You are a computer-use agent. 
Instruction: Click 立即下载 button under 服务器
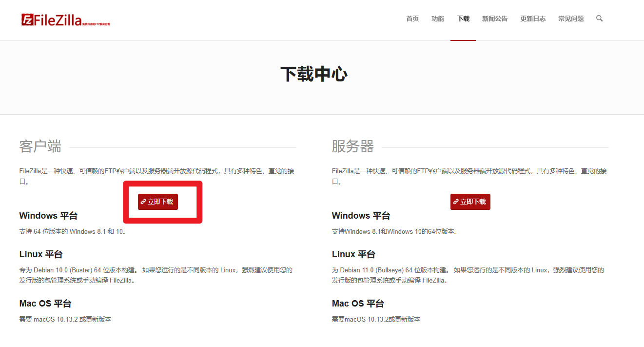[x=470, y=202]
